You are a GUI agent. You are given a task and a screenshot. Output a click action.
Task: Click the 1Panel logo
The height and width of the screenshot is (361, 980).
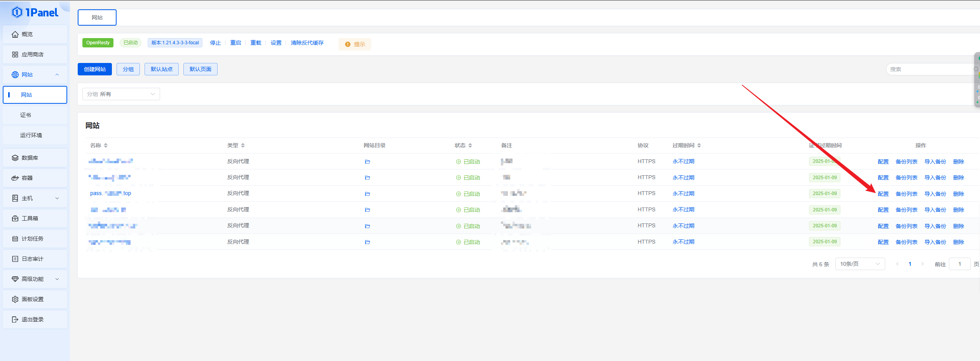click(35, 12)
